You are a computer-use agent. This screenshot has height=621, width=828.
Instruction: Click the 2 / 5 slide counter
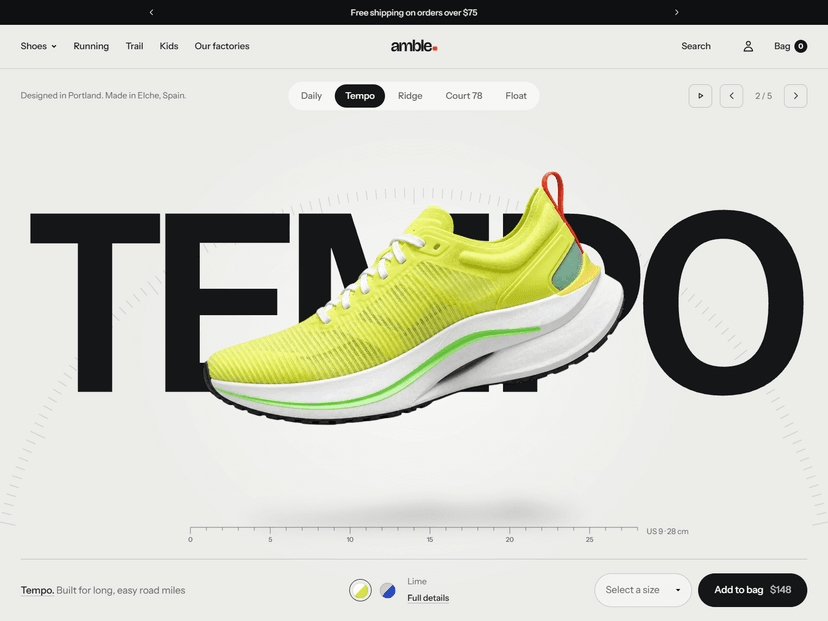(763, 96)
